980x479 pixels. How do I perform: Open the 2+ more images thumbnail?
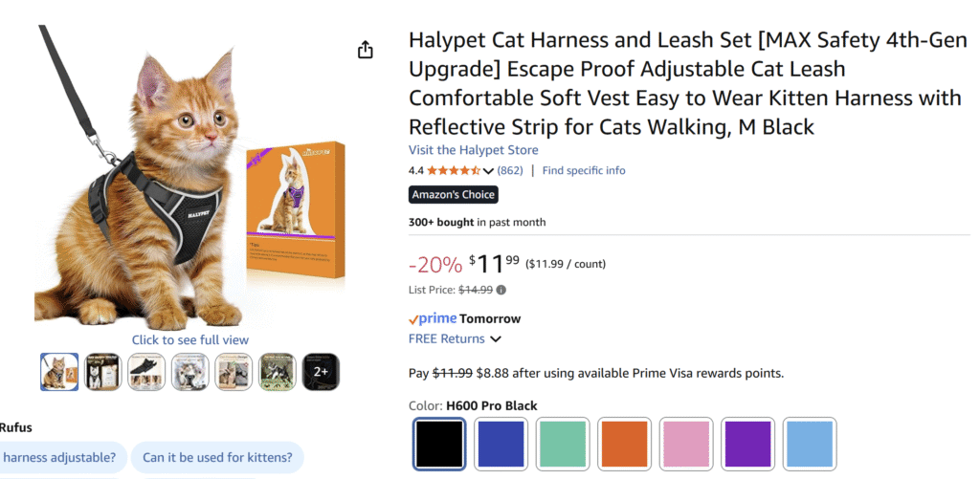(x=321, y=372)
